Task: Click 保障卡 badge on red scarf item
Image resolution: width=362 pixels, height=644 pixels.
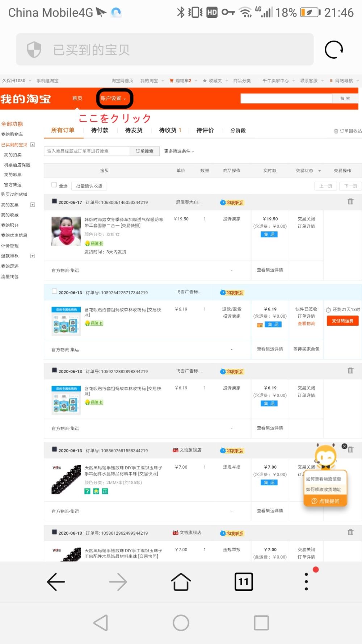Action: [94, 243]
